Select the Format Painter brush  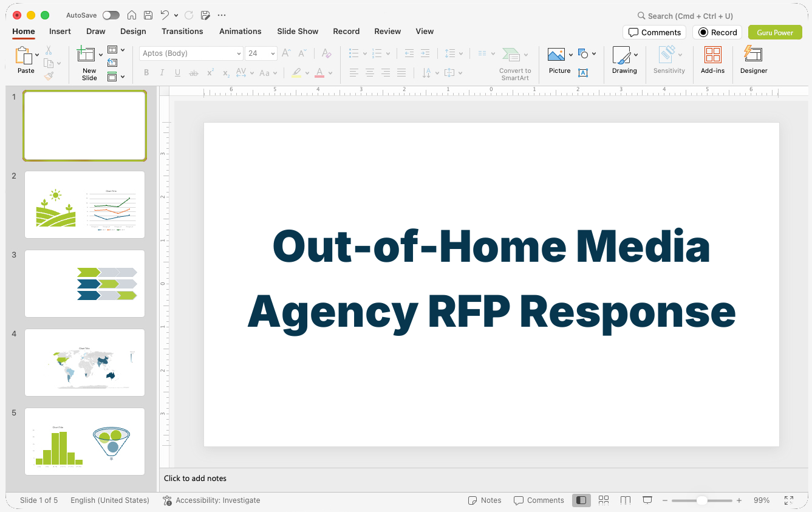pos(49,76)
